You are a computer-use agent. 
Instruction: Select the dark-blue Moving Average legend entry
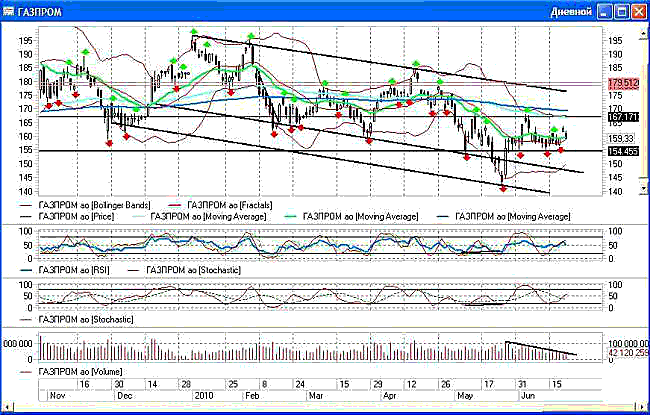[503, 216]
